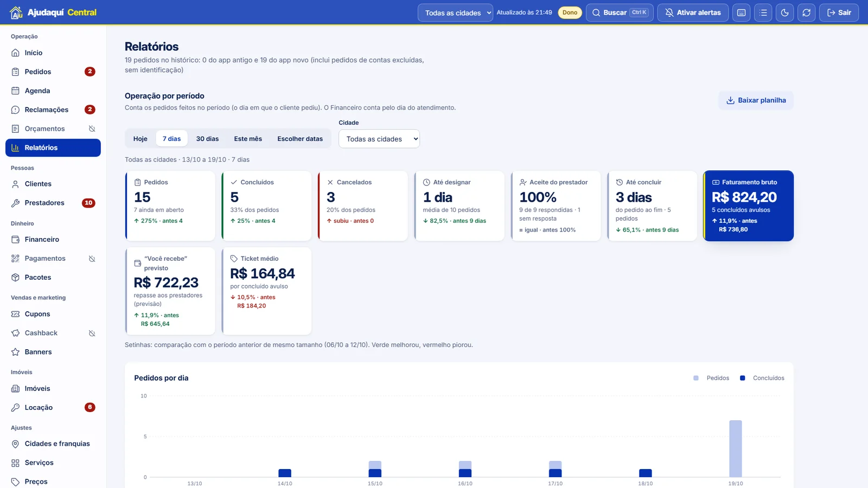868x488 pixels.
Task: Click the muted bell icon beside Cashback
Action: tap(92, 333)
